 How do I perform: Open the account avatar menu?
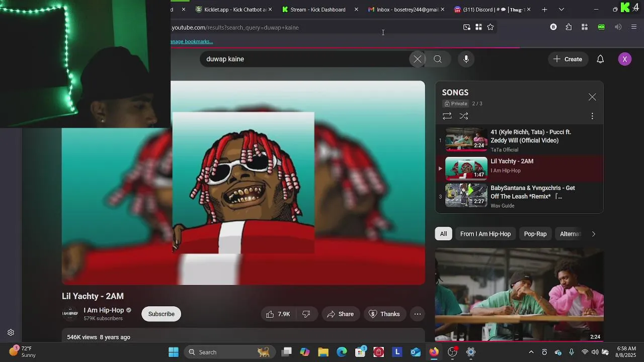click(x=624, y=59)
